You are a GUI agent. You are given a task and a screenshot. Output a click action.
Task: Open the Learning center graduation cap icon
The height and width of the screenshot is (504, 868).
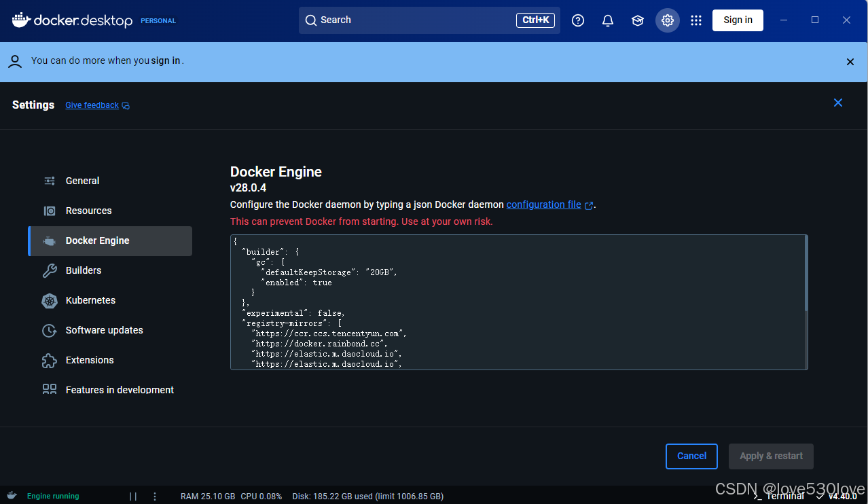(x=637, y=20)
